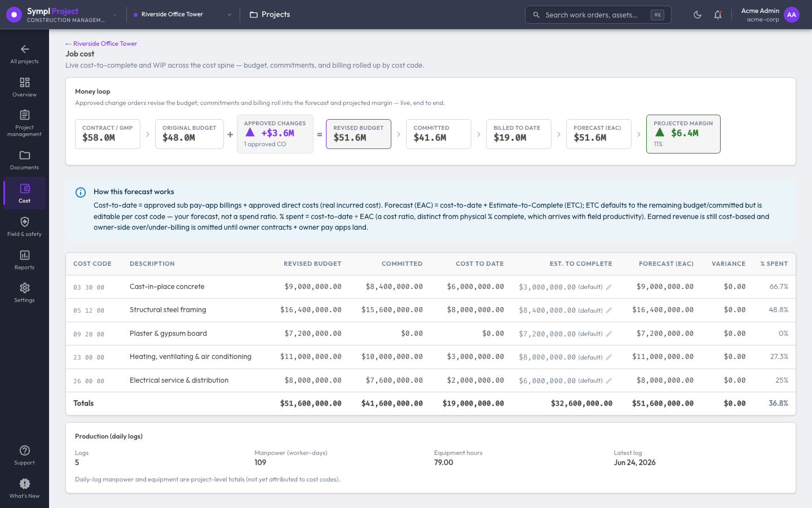This screenshot has width=812, height=508.
Task: Select the Contract / GMP card
Action: tap(108, 134)
